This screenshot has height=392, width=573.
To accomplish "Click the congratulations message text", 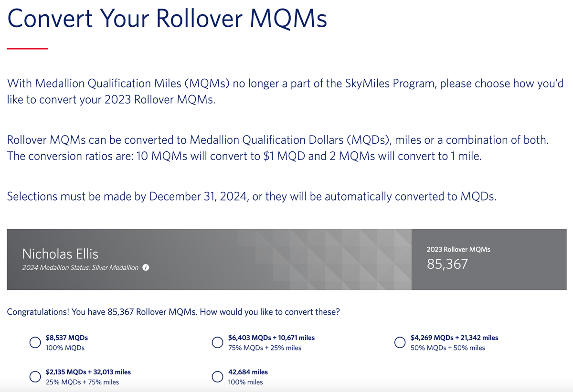I will tap(173, 312).
